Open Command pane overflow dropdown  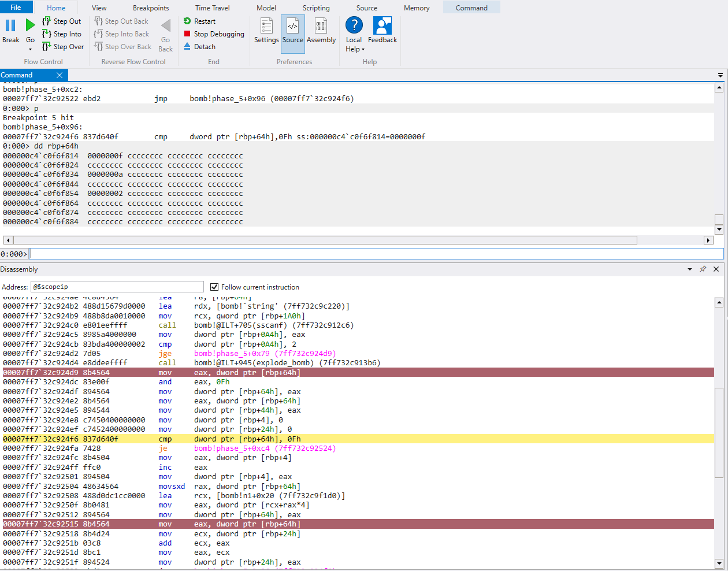click(x=720, y=75)
